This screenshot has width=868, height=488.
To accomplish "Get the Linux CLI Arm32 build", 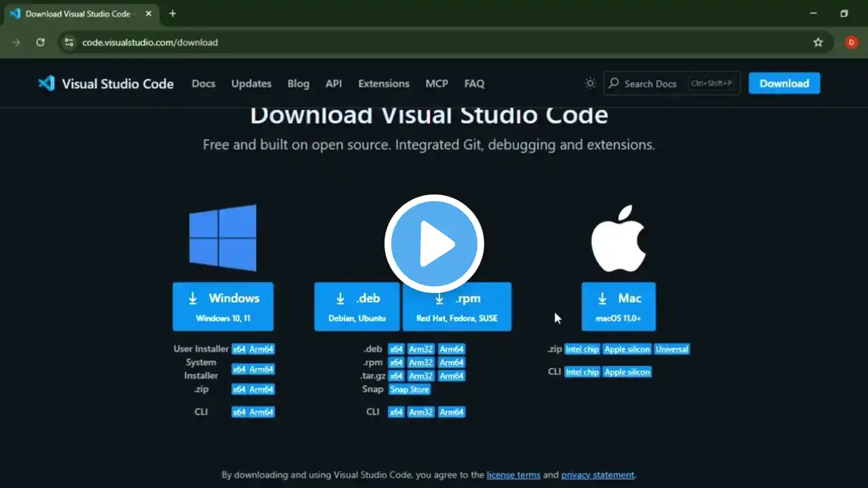I will (x=420, y=412).
